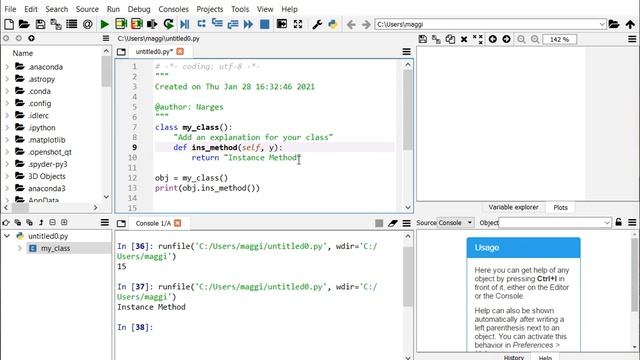
Task: Collapse untitled0.py in the outline
Action: click(x=7, y=236)
